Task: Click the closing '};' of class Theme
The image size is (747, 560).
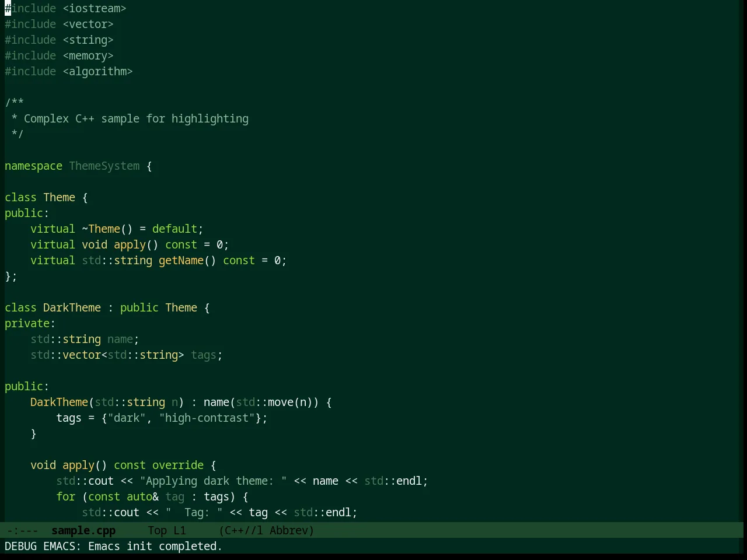Action: [11, 276]
